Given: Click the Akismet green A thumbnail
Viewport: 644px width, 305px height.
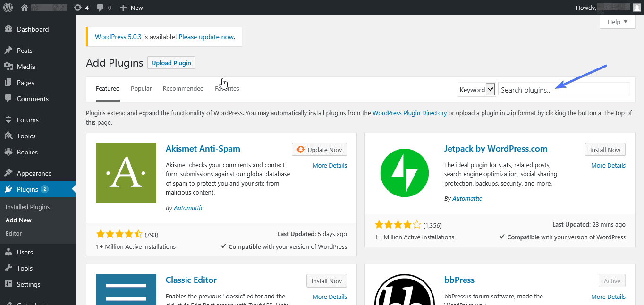Looking at the screenshot, I should coord(126,173).
